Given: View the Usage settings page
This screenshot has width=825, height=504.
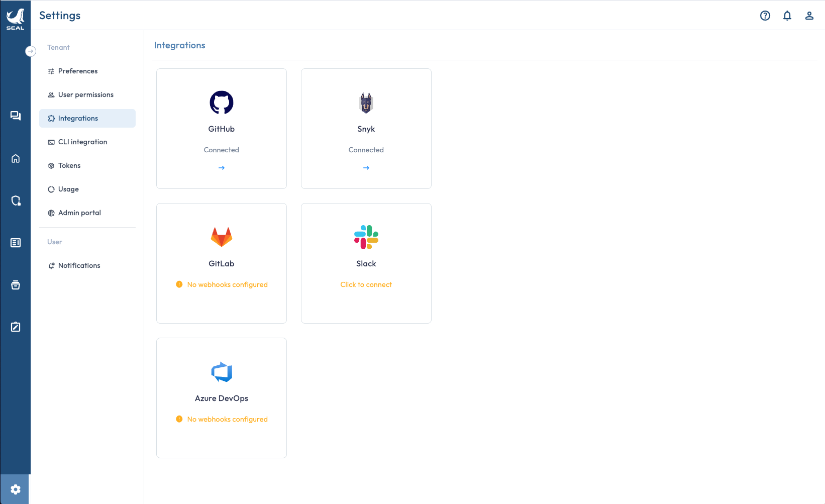Looking at the screenshot, I should [87, 189].
